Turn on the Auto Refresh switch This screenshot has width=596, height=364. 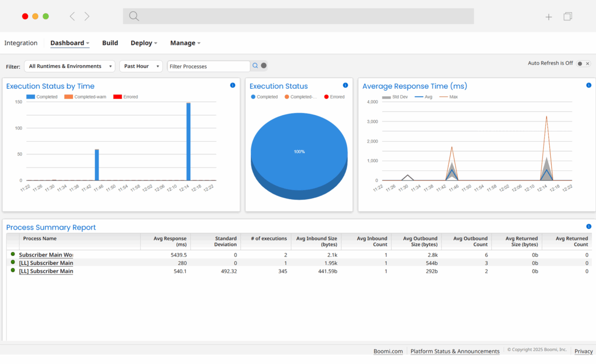(583, 64)
